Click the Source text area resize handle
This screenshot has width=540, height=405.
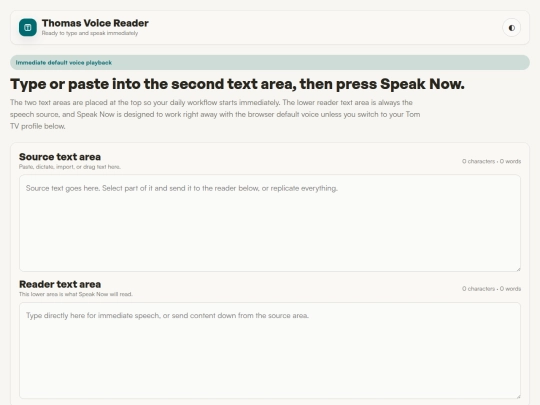(x=518, y=269)
